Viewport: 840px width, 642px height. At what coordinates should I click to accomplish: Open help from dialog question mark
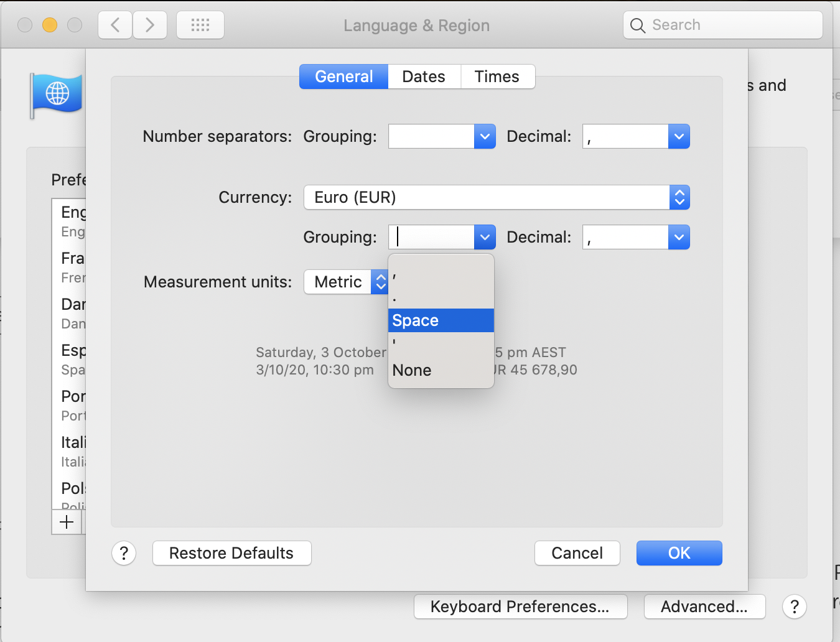124,553
